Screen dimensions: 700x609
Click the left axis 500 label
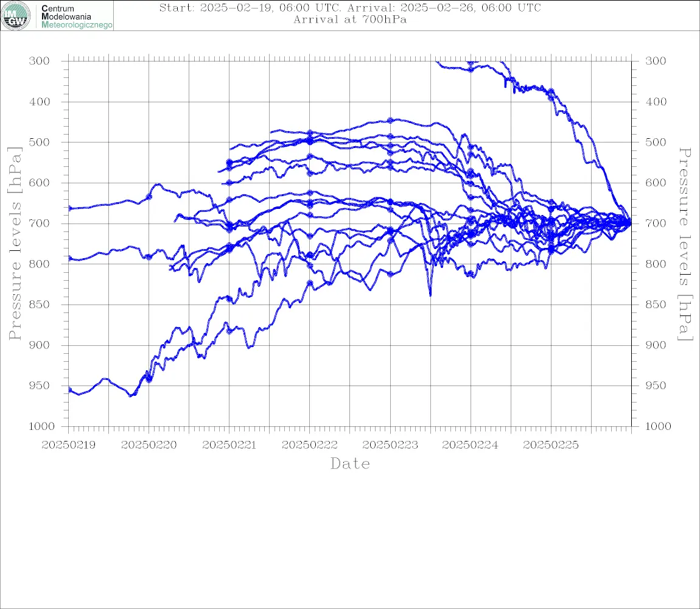coord(40,142)
